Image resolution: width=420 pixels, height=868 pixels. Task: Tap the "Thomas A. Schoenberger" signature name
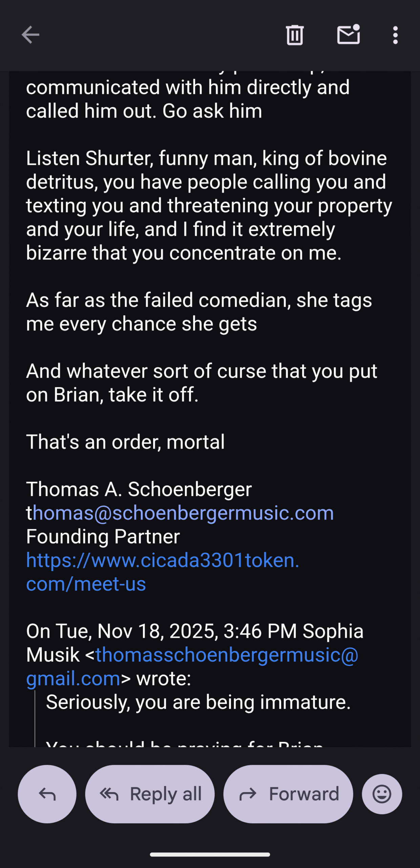[x=139, y=489]
